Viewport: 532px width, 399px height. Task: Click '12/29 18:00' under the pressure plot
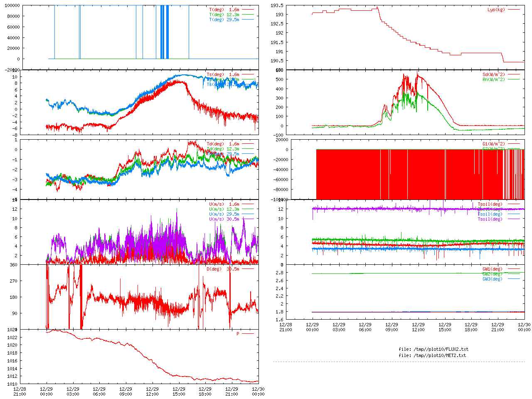[x=205, y=392]
